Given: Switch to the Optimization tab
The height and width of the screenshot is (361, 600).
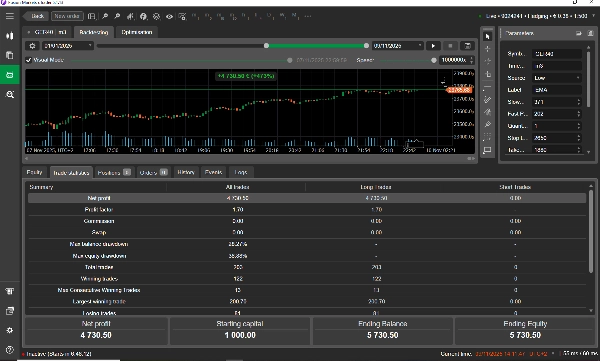Looking at the screenshot, I should coord(137,32).
